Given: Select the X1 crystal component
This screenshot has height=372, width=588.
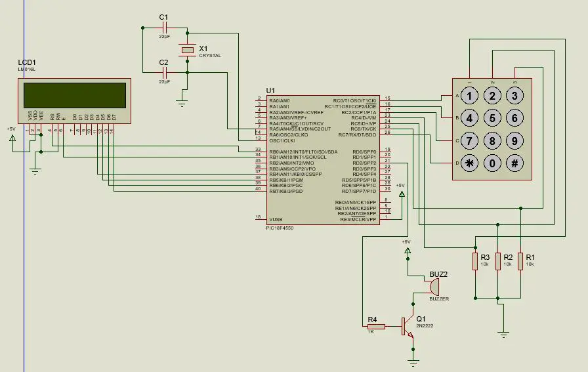Looking at the screenshot, I should tap(188, 50).
